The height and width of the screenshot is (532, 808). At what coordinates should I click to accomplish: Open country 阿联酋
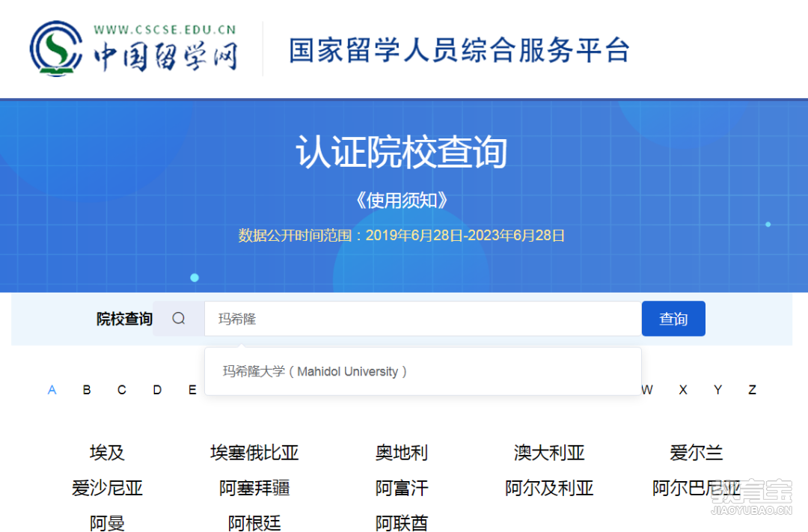pyautogui.click(x=402, y=523)
